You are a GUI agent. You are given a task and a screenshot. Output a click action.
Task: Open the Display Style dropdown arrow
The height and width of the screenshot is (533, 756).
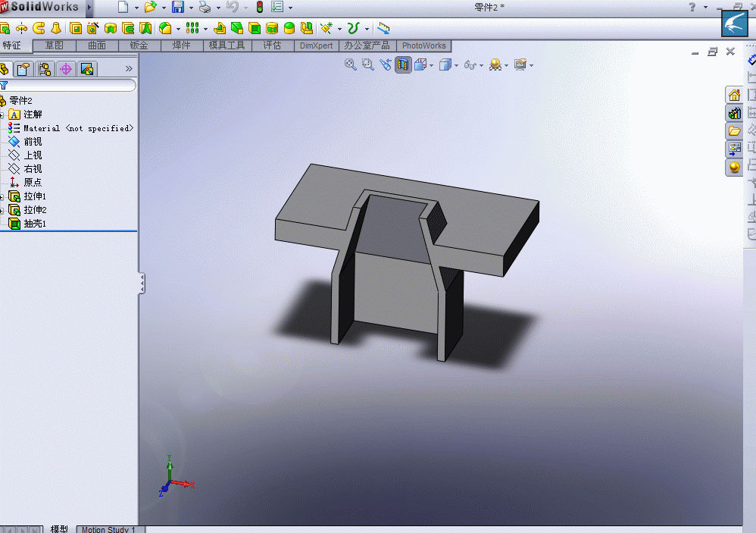[x=456, y=65]
